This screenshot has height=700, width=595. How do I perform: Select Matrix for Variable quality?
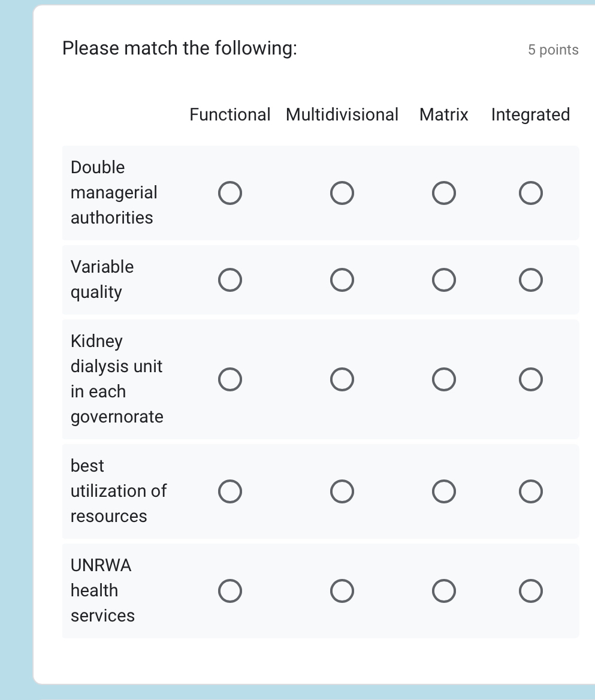[x=443, y=279]
